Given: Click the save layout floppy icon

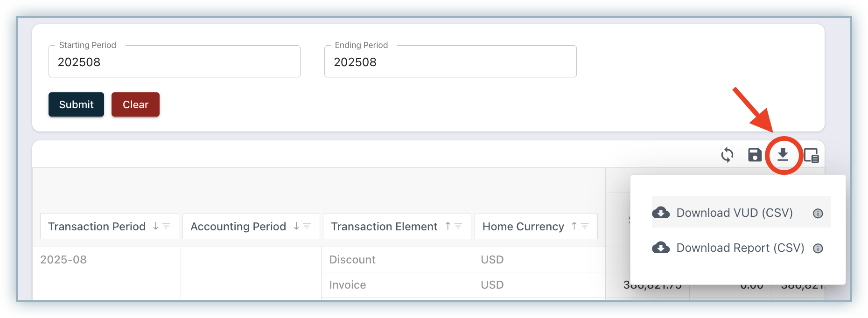Looking at the screenshot, I should click(x=755, y=155).
